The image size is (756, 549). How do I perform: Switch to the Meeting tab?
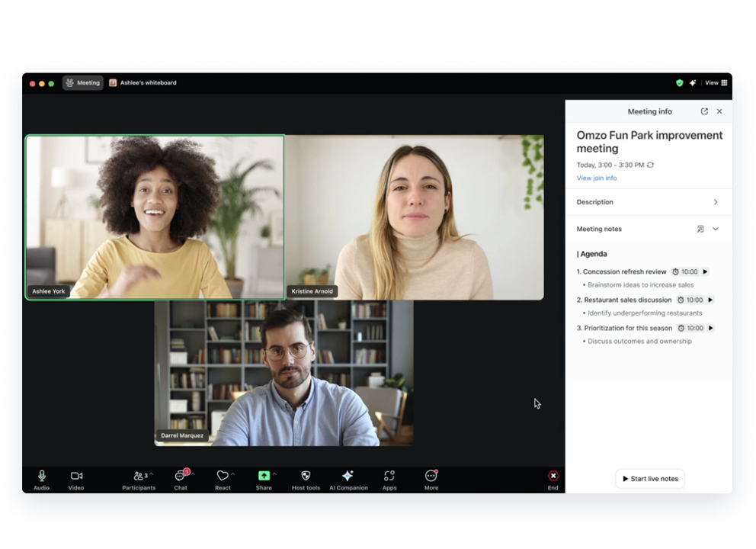click(x=83, y=83)
